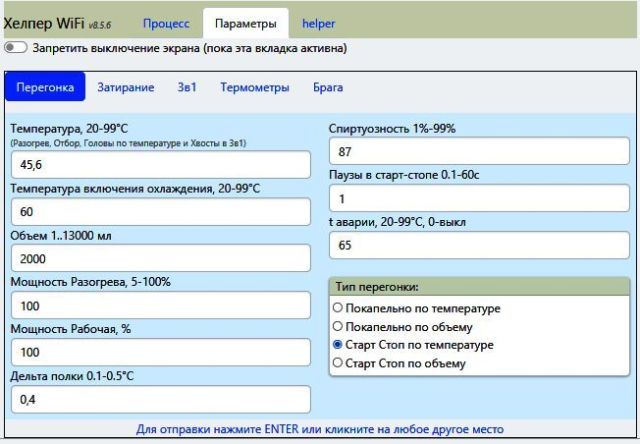Focus the cooling activation temperature field
The image size is (640, 444).
[160, 211]
